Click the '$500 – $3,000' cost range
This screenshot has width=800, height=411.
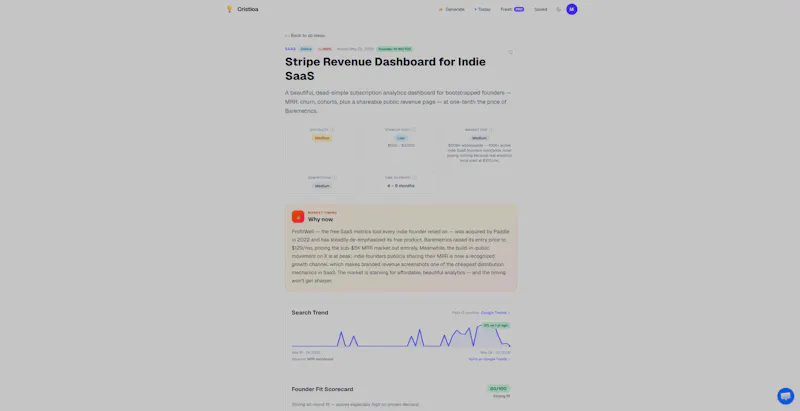tap(401, 145)
